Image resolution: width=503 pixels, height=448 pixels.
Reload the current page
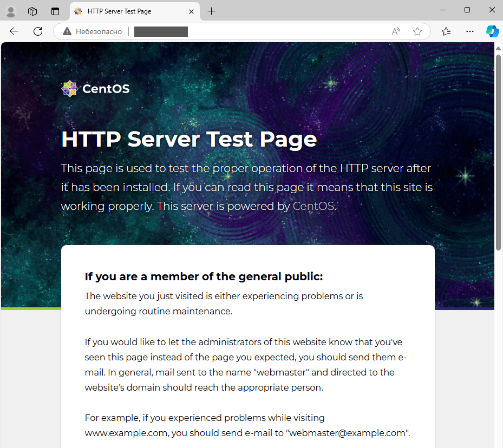coord(38,31)
